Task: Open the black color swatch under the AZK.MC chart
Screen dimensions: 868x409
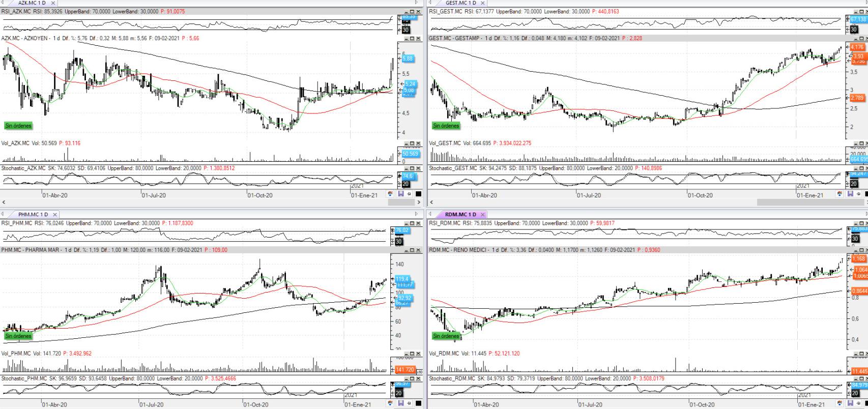Action: pyautogui.click(x=418, y=194)
